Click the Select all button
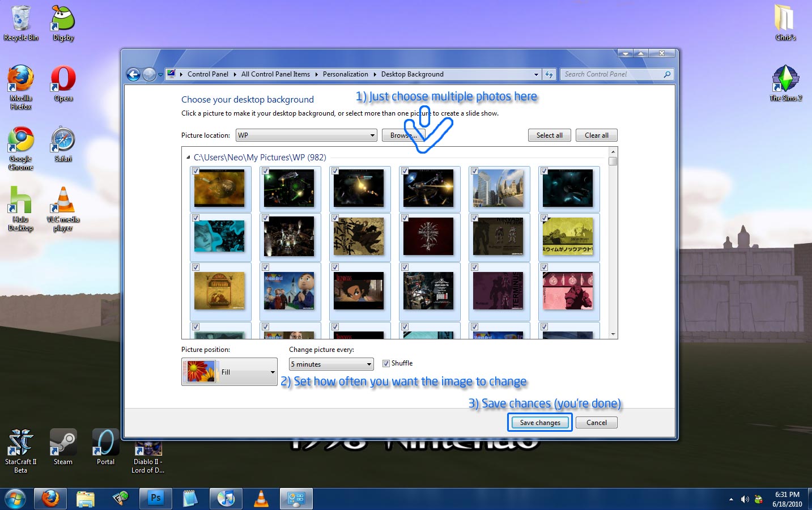812x510 pixels. click(550, 135)
